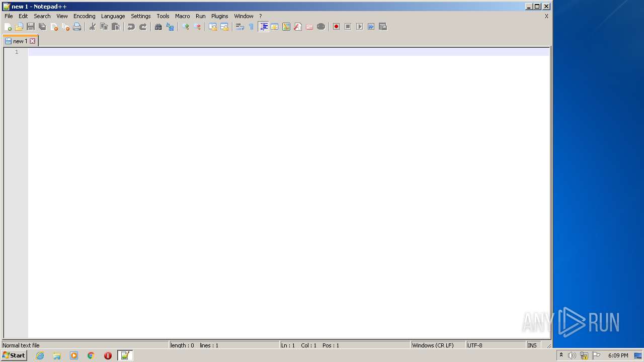The image size is (644, 362).
Task: Click the macro Playback icon
Action: [360, 27]
